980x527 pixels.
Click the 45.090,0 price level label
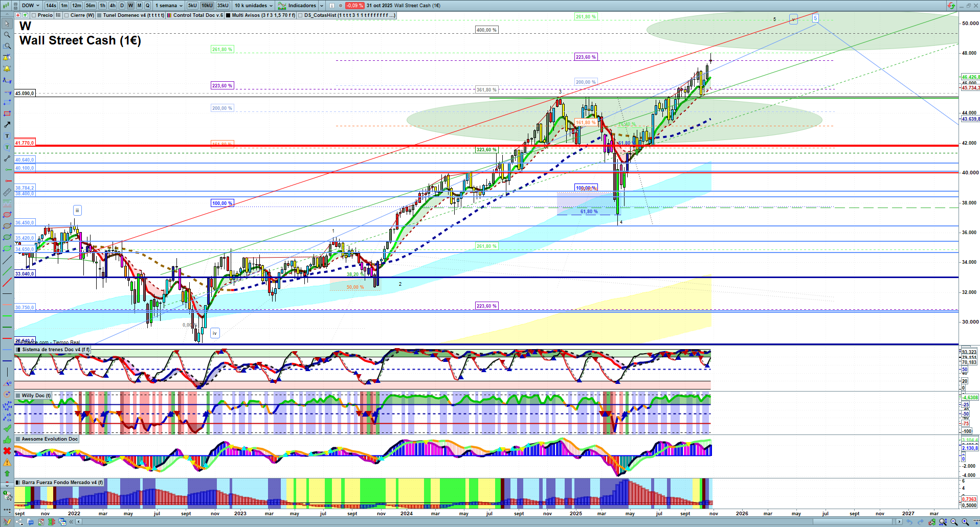[25, 94]
